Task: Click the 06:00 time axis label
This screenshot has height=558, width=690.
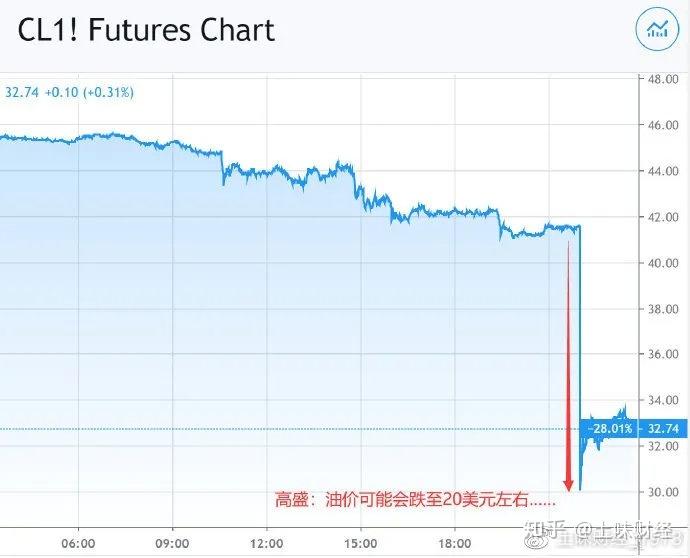Action: tap(79, 544)
